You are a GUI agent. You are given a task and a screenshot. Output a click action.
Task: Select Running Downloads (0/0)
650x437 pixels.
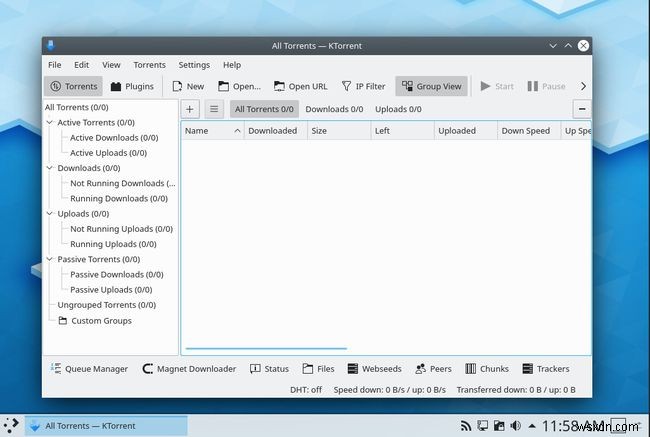pos(119,199)
